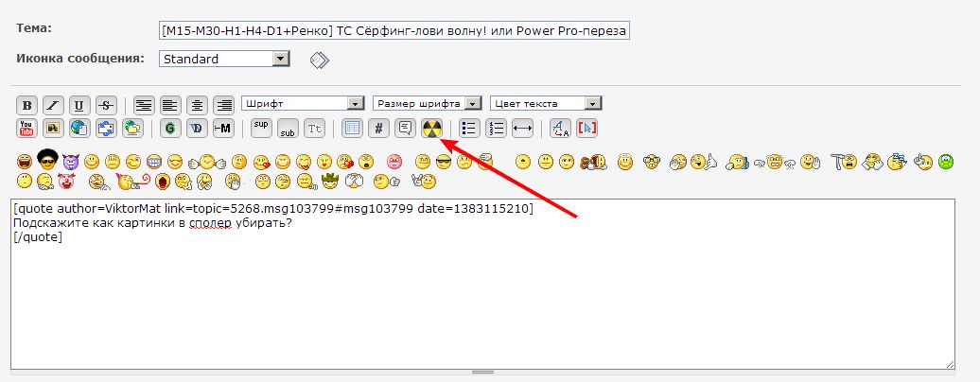Click inside the message text area
Screen dimensions: 980x382
[482, 284]
